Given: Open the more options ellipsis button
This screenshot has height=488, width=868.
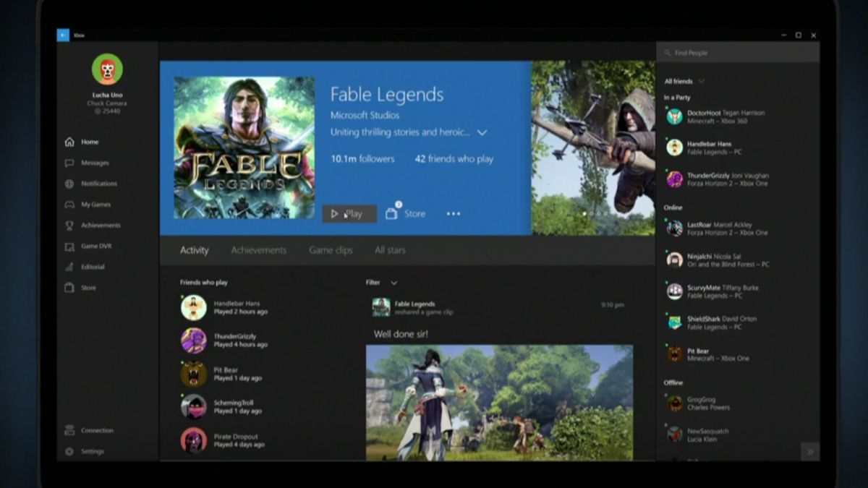Looking at the screenshot, I should (454, 214).
